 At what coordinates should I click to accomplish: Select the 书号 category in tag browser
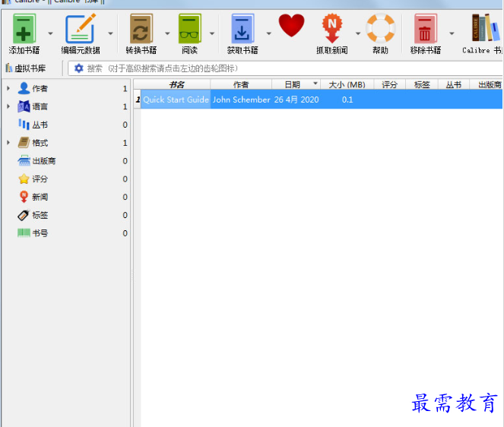pyautogui.click(x=40, y=233)
